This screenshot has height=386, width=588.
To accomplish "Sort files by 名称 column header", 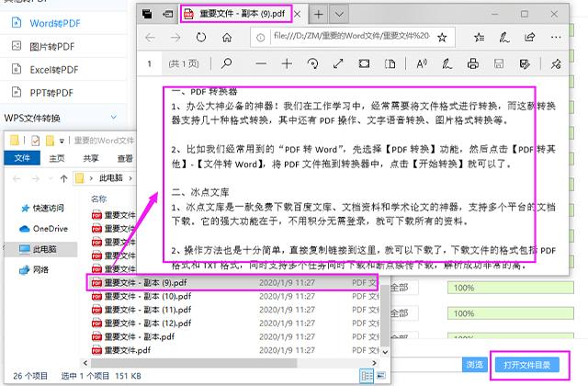I will [99, 199].
